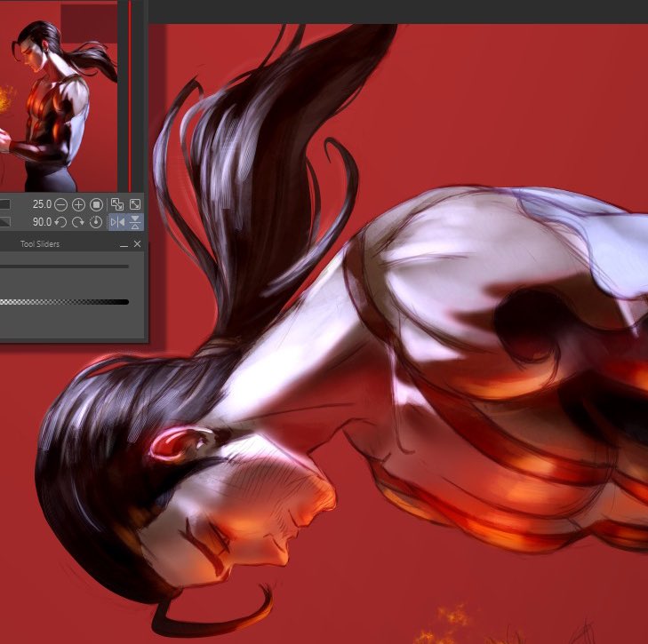Reset the canvas rotation
The width and height of the screenshot is (648, 644).
tap(96, 222)
